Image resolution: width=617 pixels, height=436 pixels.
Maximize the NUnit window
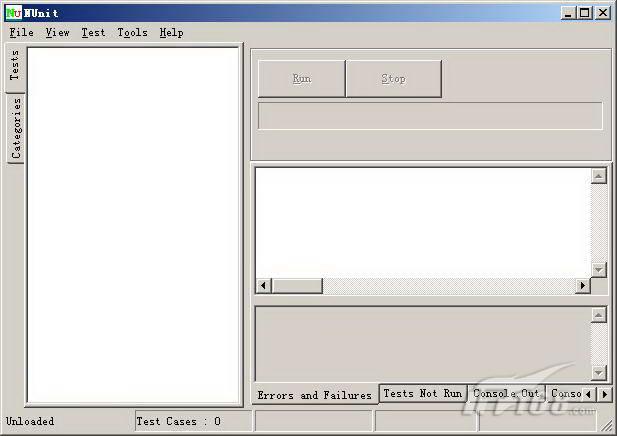point(584,13)
